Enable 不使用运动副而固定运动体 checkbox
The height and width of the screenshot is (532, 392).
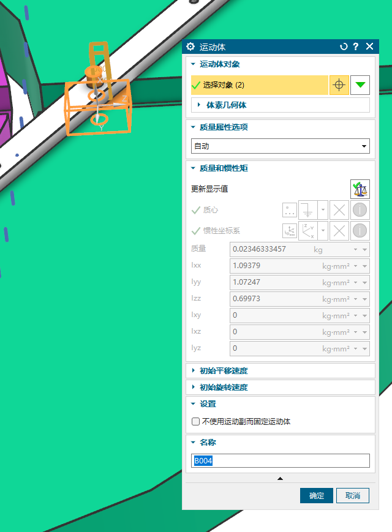[x=195, y=422]
